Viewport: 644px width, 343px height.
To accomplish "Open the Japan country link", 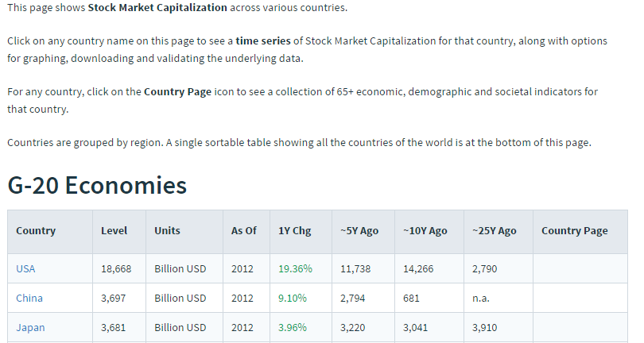I will coord(30,327).
